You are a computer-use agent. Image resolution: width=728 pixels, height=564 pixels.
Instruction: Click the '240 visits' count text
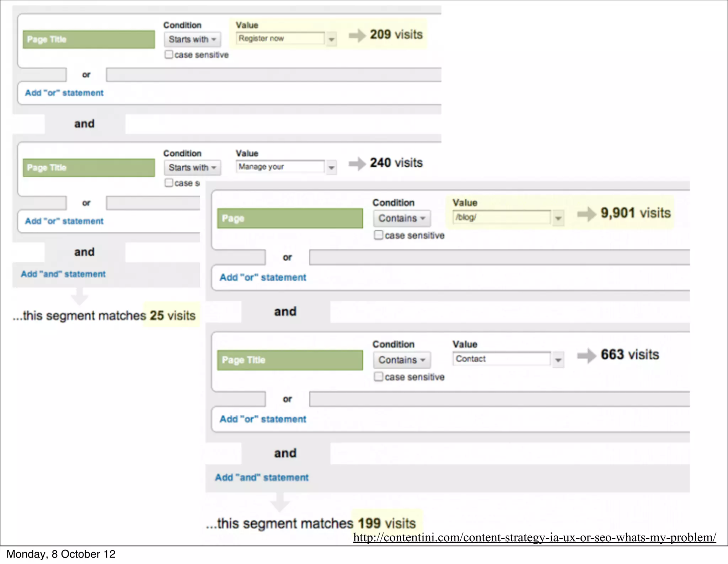[396, 163]
